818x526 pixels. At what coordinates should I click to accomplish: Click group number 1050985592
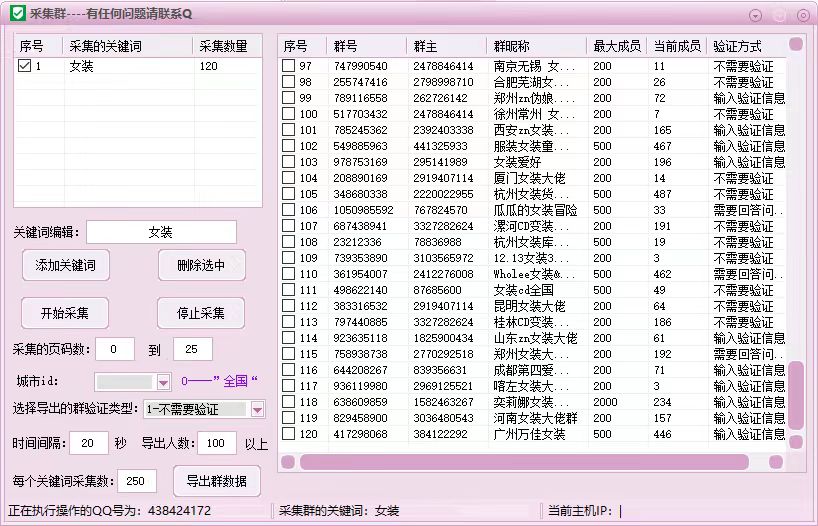click(x=363, y=210)
